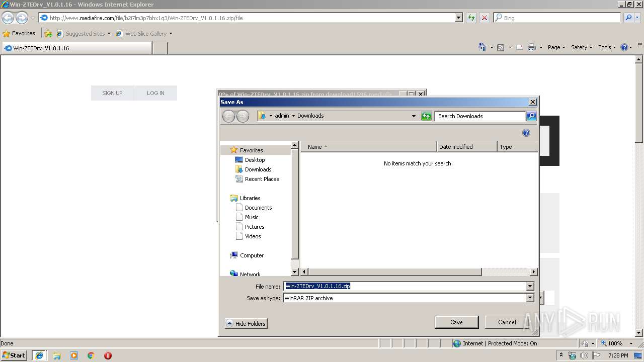Screen dimensions: 644x362
Task: Select Documents library
Action: click(258, 208)
